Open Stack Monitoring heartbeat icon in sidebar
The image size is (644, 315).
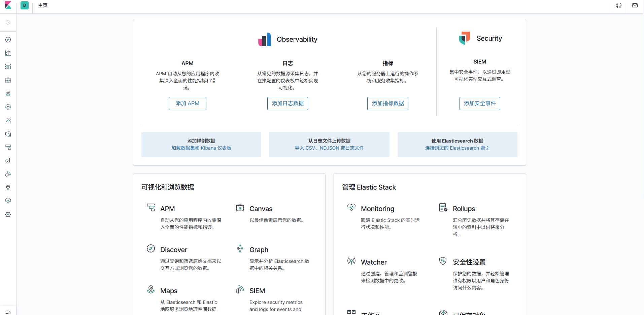pyautogui.click(x=8, y=201)
